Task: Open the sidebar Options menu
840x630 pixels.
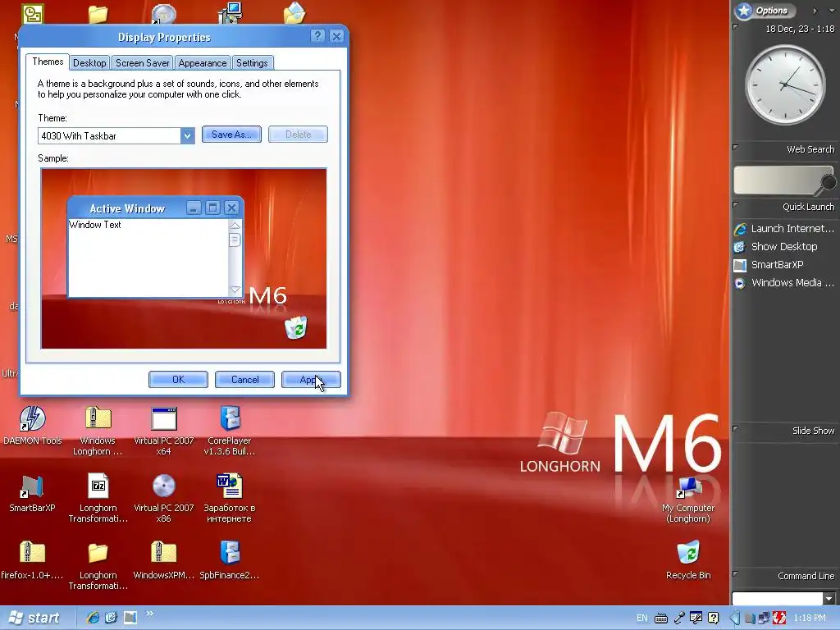Action: point(765,10)
